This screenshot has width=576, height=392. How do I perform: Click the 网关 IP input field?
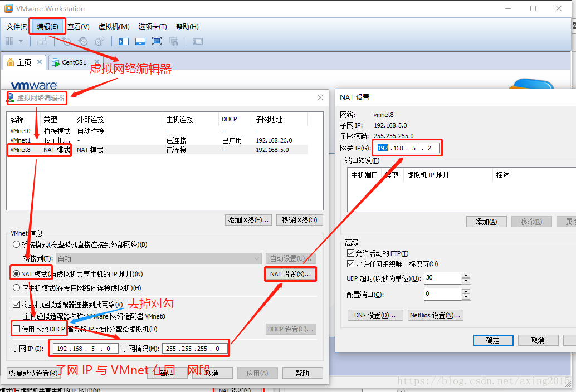tap(407, 148)
